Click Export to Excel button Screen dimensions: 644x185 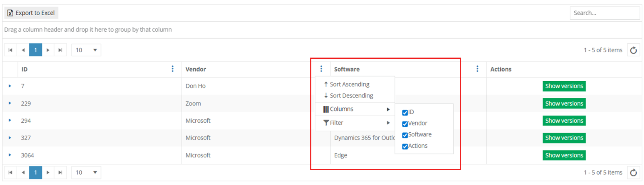pos(31,13)
